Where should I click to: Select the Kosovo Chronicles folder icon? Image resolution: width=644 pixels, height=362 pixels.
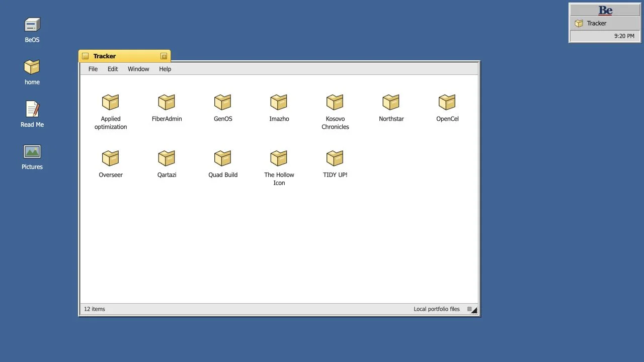point(335,102)
